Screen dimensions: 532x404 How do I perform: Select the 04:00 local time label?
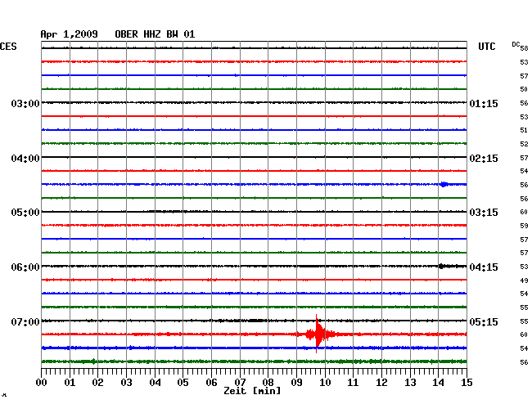point(25,159)
